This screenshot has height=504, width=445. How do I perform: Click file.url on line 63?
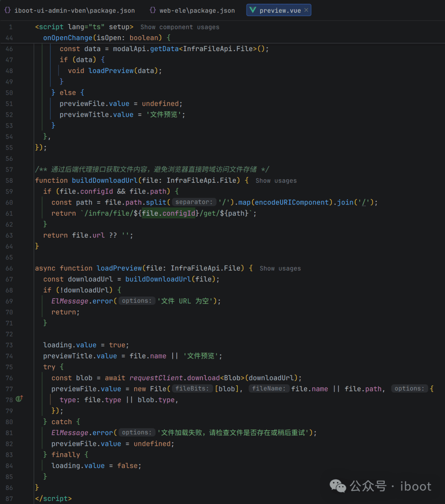click(88, 236)
